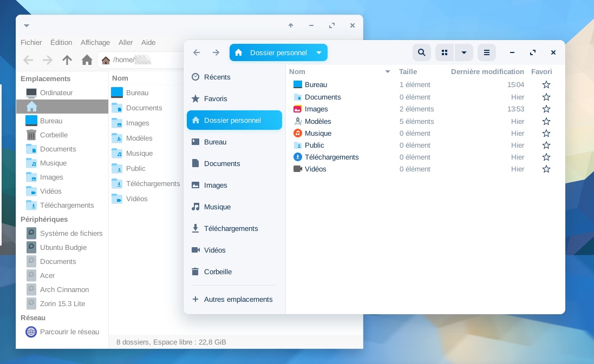Viewport: 594px width, 364px height.
Task: Open view options dropdown arrow
Action: tap(464, 52)
